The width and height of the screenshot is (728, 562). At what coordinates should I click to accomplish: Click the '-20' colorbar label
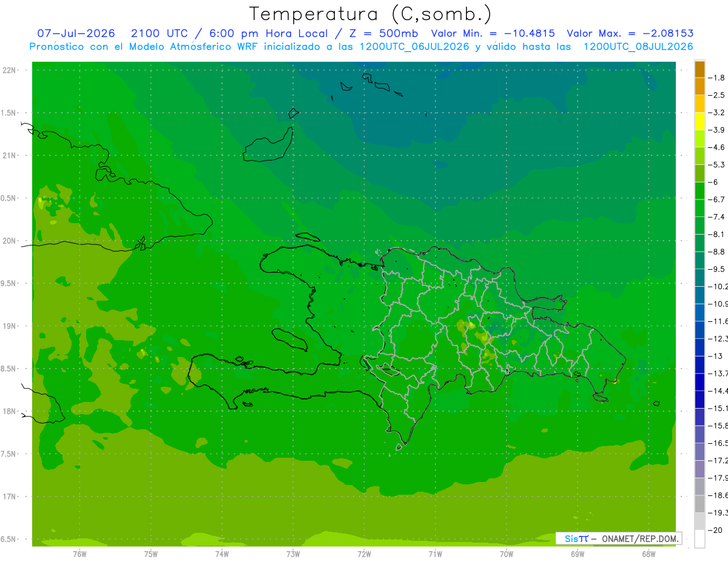click(x=715, y=530)
